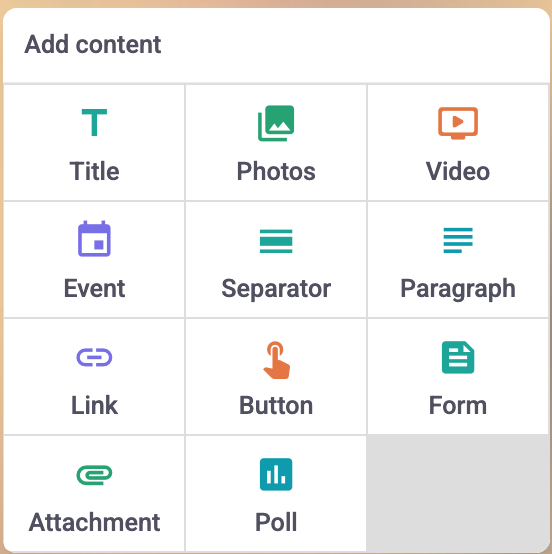The image size is (552, 554).
Task: Select the Poll bar-chart icon
Action: pos(276,474)
